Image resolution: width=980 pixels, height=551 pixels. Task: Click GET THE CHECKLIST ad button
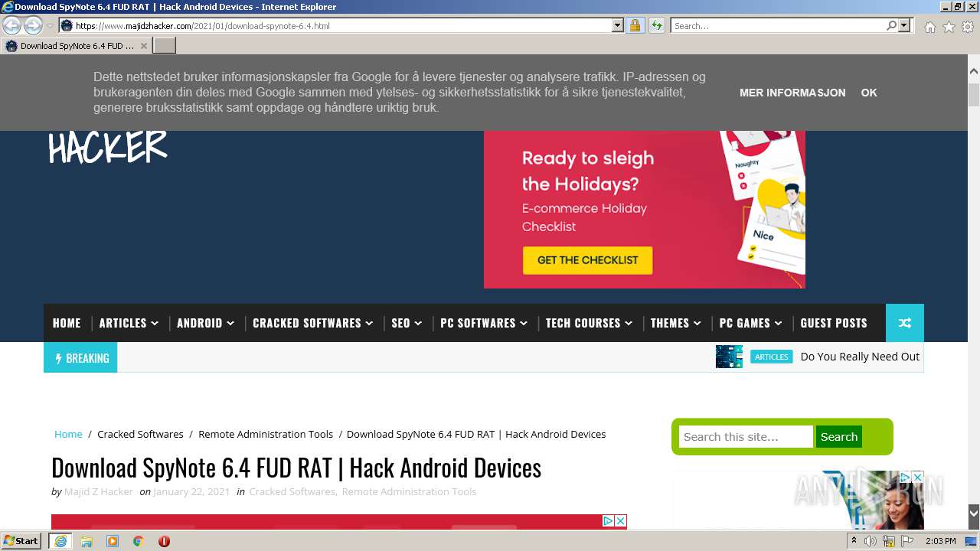[587, 260]
